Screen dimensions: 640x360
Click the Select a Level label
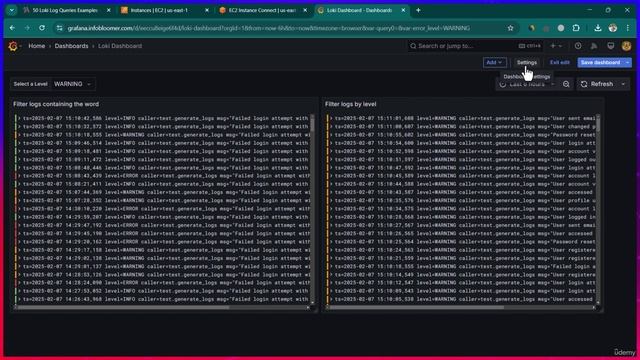coord(30,84)
